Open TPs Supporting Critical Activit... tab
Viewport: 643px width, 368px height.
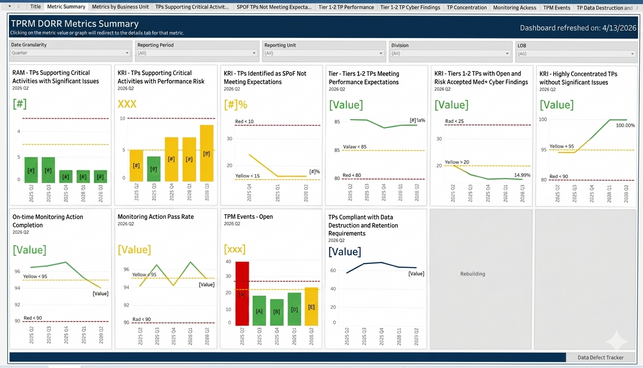coord(192,7)
